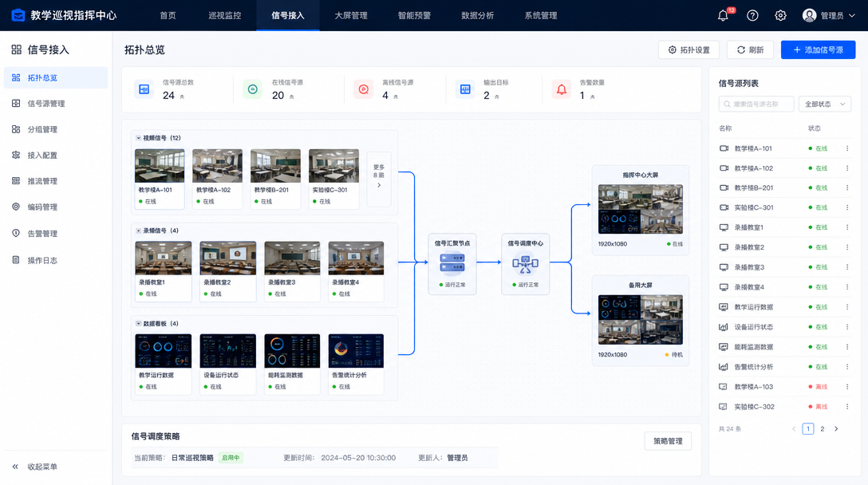This screenshot has width=868, height=485.
Task: Open the more options menu for 教学运行数据 row
Action: click(x=847, y=307)
